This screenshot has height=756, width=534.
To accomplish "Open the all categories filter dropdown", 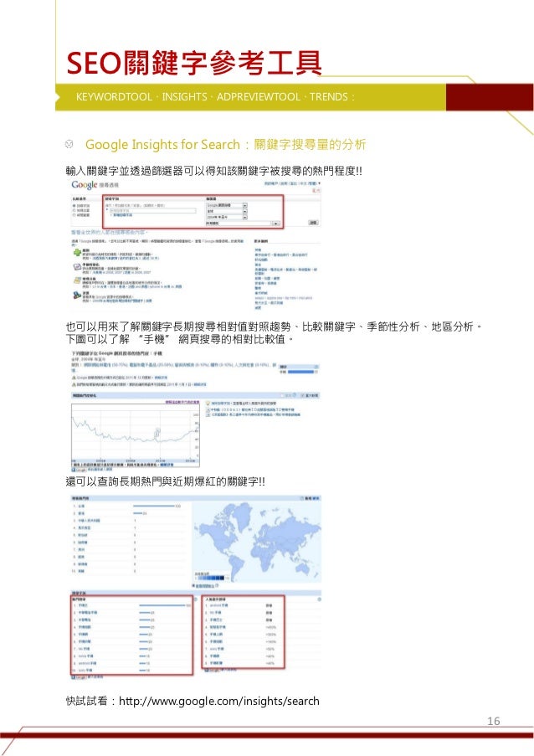I will pyautogui.click(x=243, y=224).
